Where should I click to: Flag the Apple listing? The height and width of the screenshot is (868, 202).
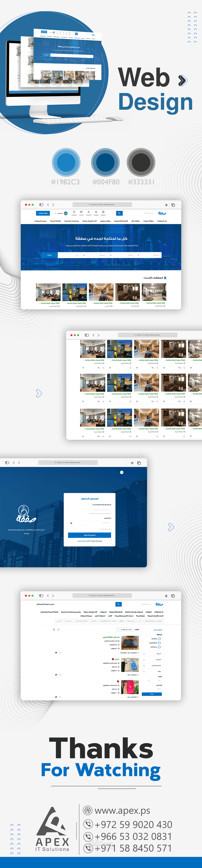pyautogui.click(x=56, y=675)
